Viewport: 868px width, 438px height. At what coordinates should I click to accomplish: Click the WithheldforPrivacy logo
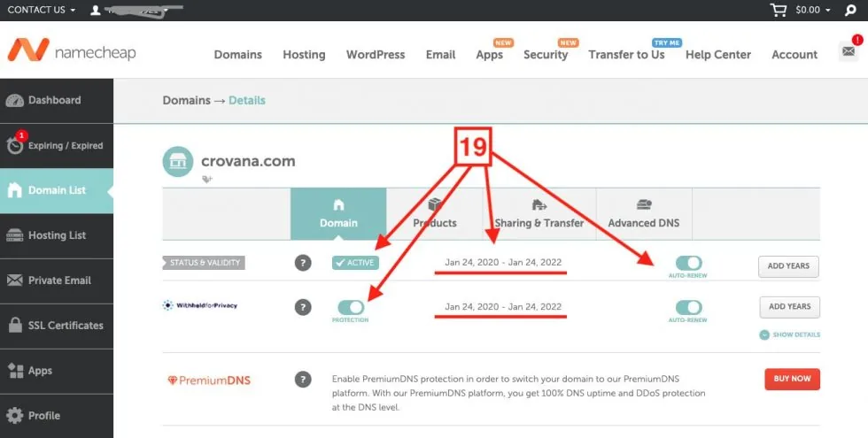point(200,305)
